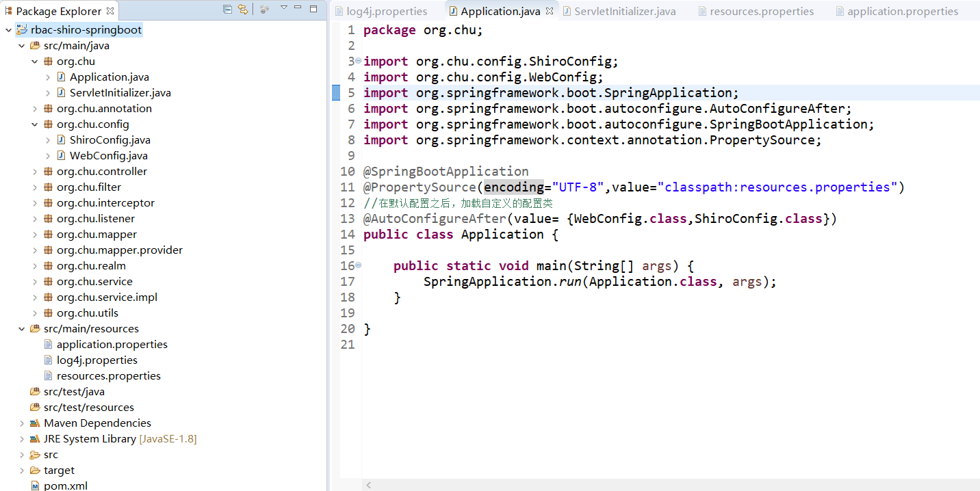Collapse the src/main/java folder
The width and height of the screenshot is (980, 491).
click(x=21, y=46)
